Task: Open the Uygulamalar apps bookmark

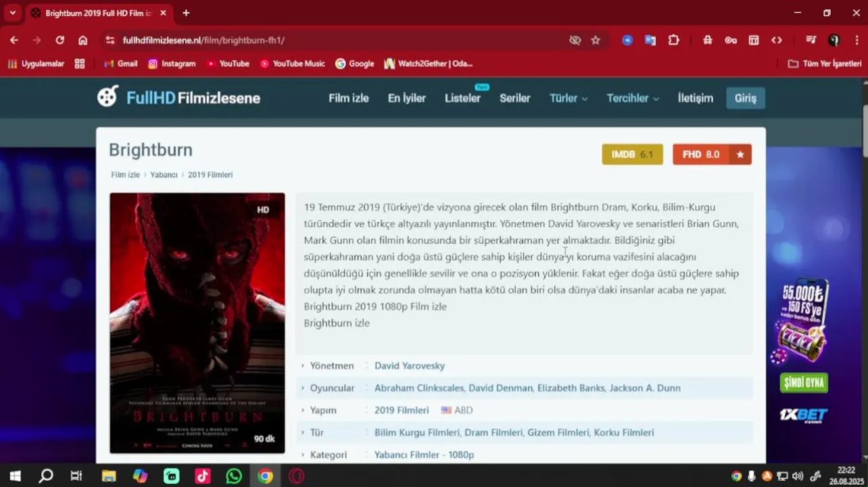Action: 36,64
